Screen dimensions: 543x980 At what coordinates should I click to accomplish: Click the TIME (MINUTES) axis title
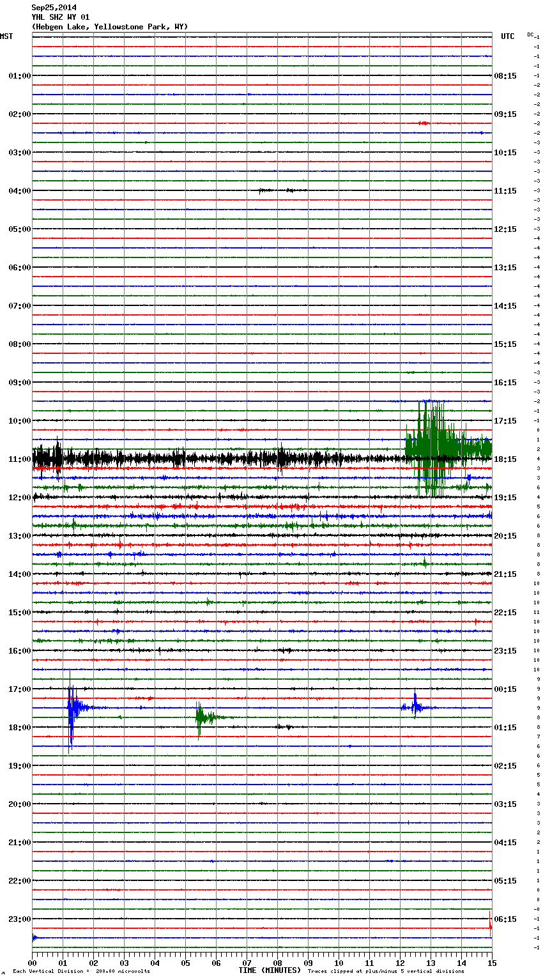[x=270, y=970]
